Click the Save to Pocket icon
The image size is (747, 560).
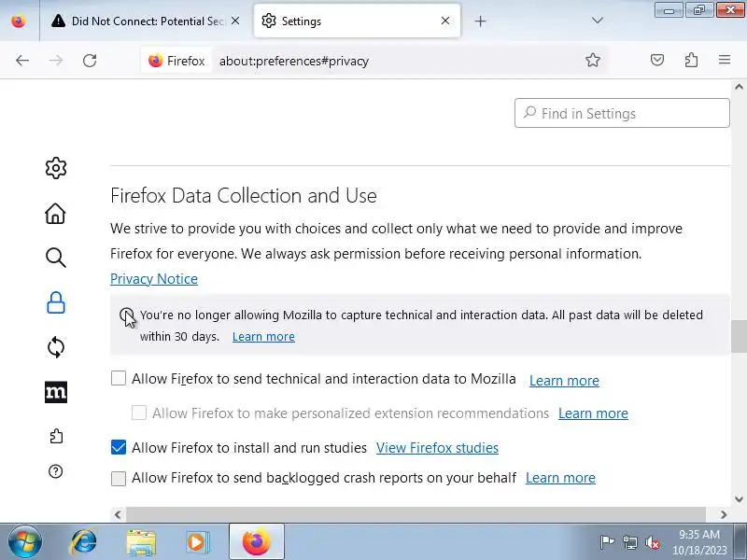[657, 61]
